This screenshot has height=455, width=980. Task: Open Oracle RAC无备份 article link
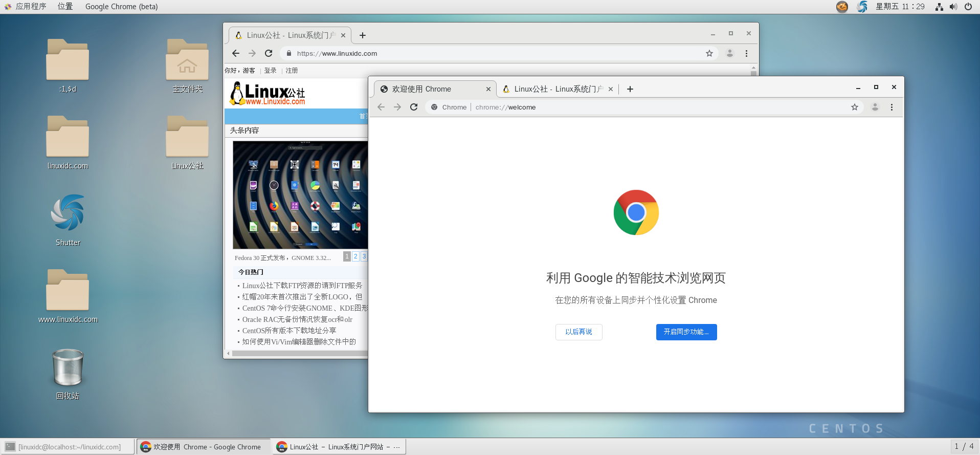click(297, 319)
